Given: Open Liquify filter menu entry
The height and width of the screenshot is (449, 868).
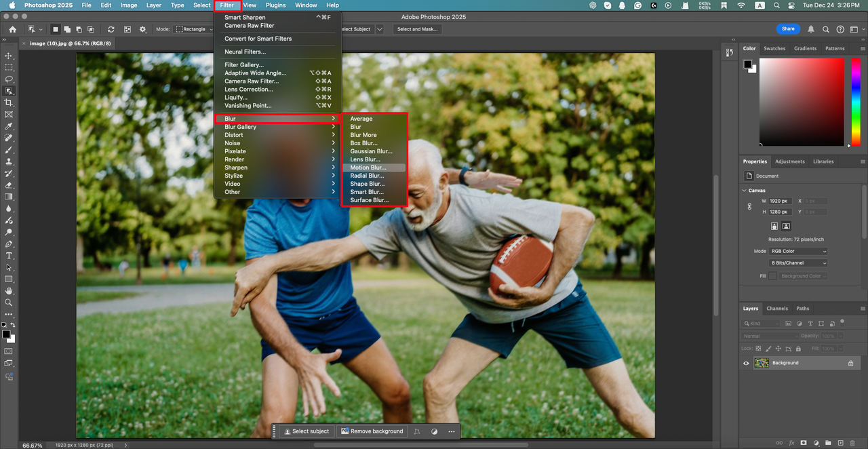Looking at the screenshot, I should coord(278,98).
